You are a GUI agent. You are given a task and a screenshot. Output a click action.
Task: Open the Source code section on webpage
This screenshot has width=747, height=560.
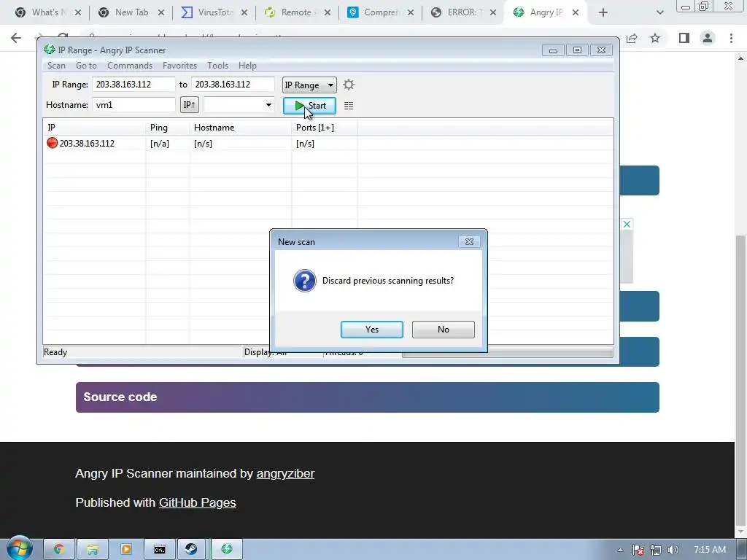[x=368, y=397]
